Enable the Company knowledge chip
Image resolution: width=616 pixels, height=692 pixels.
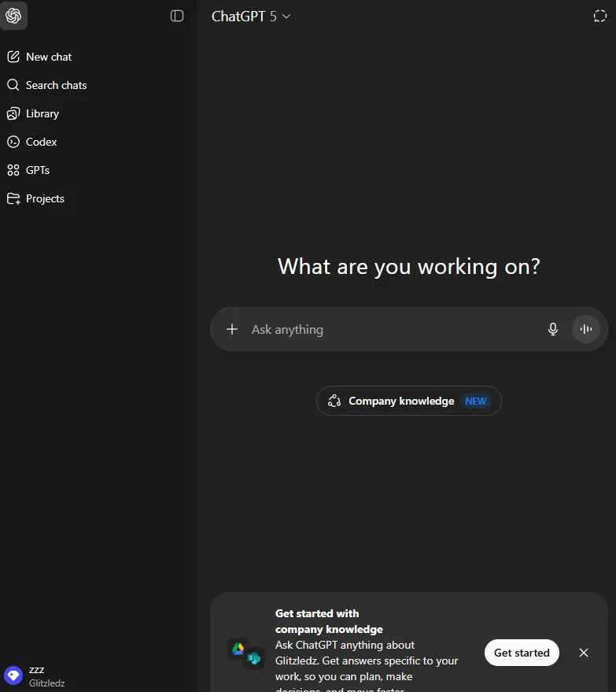tap(409, 401)
